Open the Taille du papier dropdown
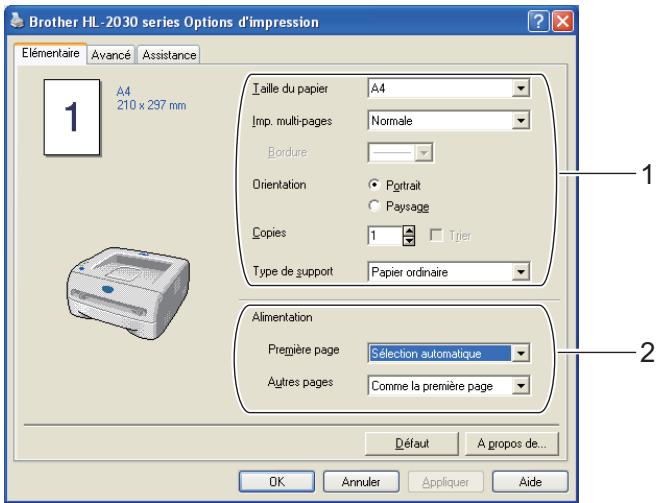659x503 pixels. [x=449, y=88]
